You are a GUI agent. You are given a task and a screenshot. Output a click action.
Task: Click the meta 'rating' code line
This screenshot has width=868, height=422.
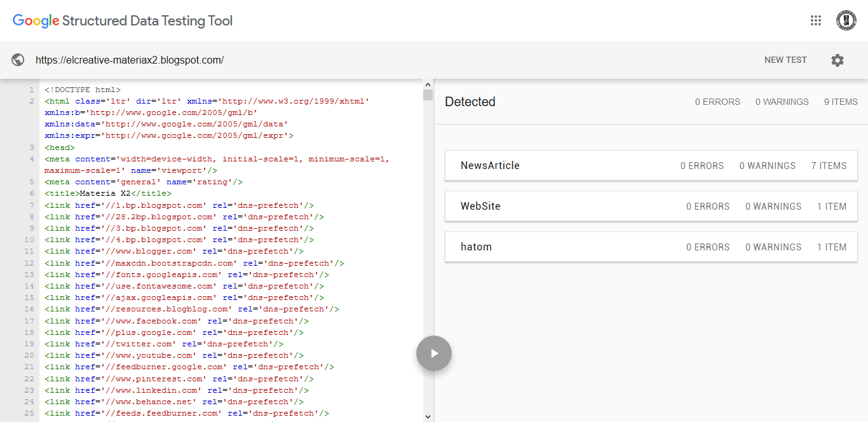tap(144, 182)
